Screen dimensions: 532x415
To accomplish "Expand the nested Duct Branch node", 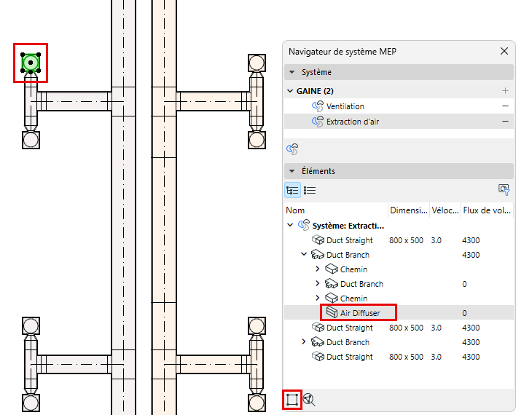I will (x=318, y=283).
